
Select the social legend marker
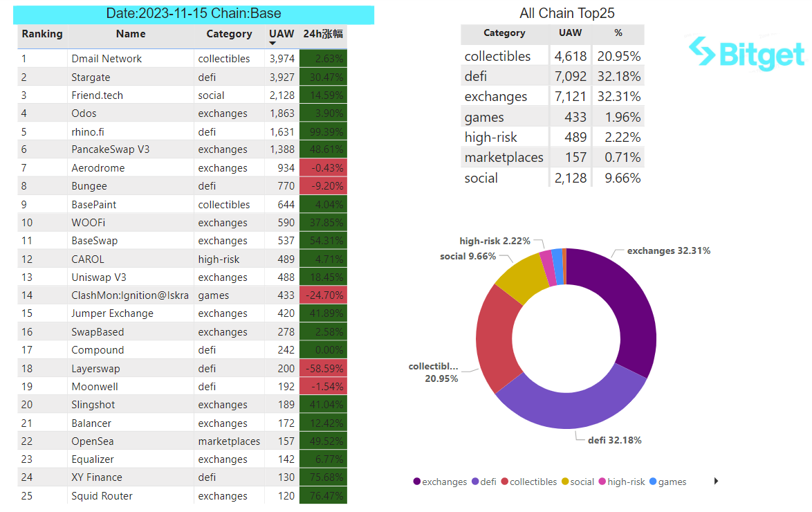[x=565, y=482]
